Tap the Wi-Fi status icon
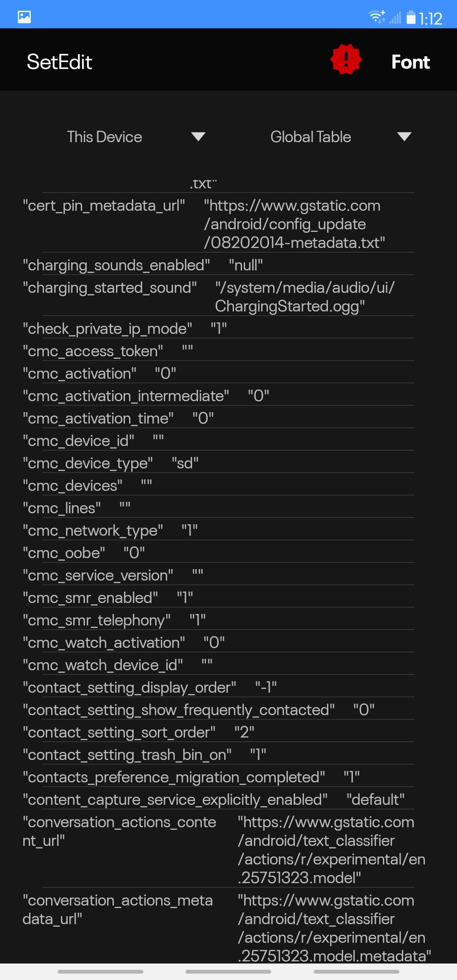This screenshot has height=980, width=457. (376, 17)
